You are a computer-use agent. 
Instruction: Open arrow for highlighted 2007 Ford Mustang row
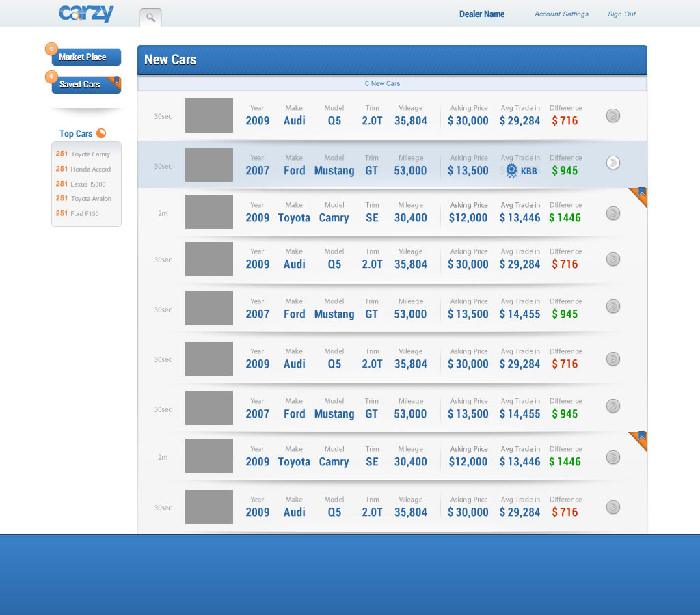pyautogui.click(x=613, y=163)
